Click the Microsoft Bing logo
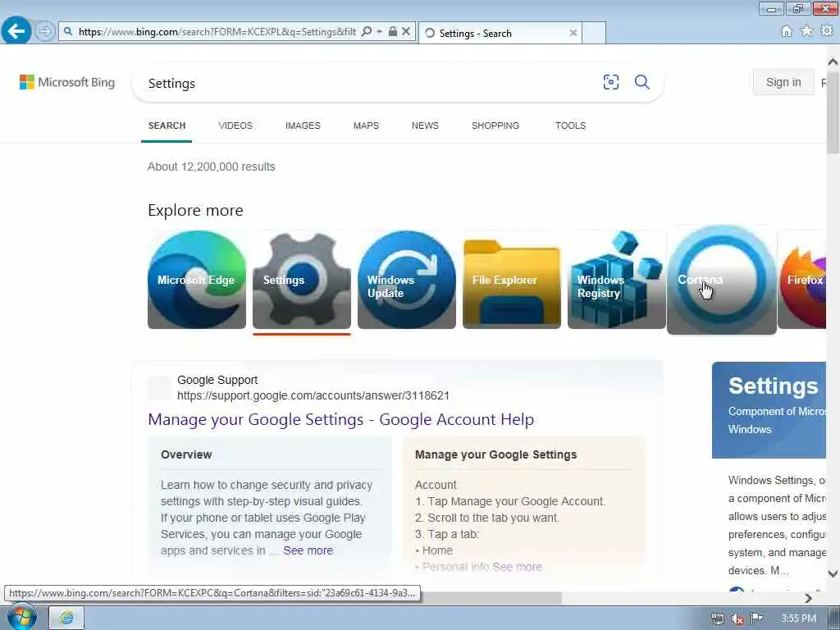The height and width of the screenshot is (630, 840). click(x=67, y=83)
